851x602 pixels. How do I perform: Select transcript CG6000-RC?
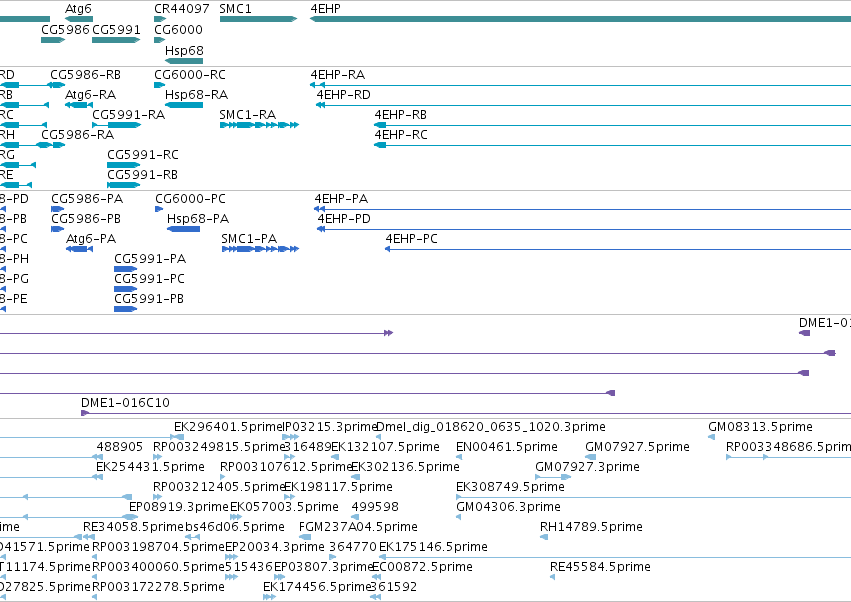[189, 74]
